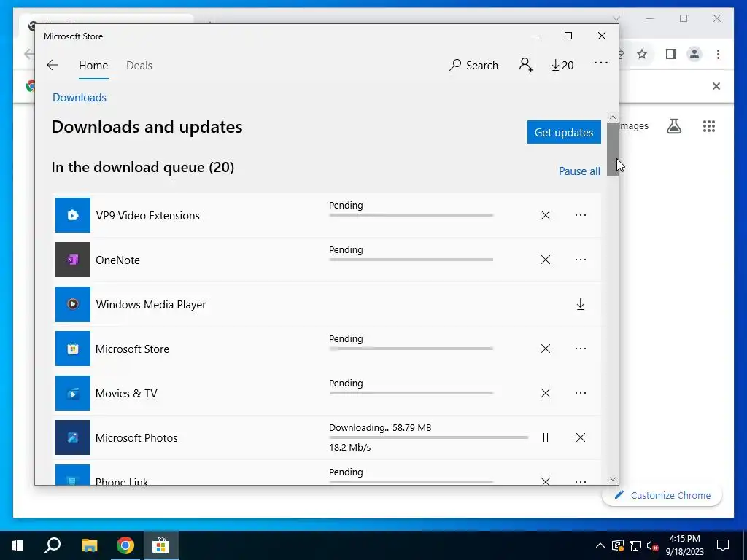Click the Movies & TV app icon
This screenshot has height=560, width=747.
(73, 393)
